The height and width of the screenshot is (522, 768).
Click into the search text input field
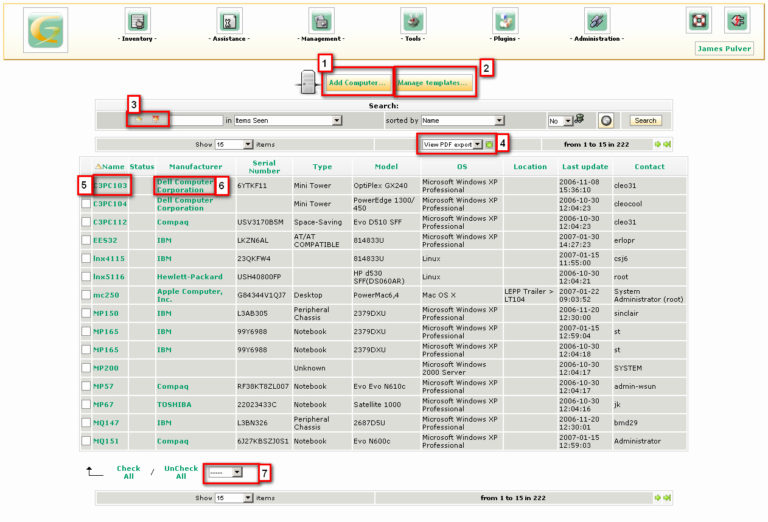[194, 120]
